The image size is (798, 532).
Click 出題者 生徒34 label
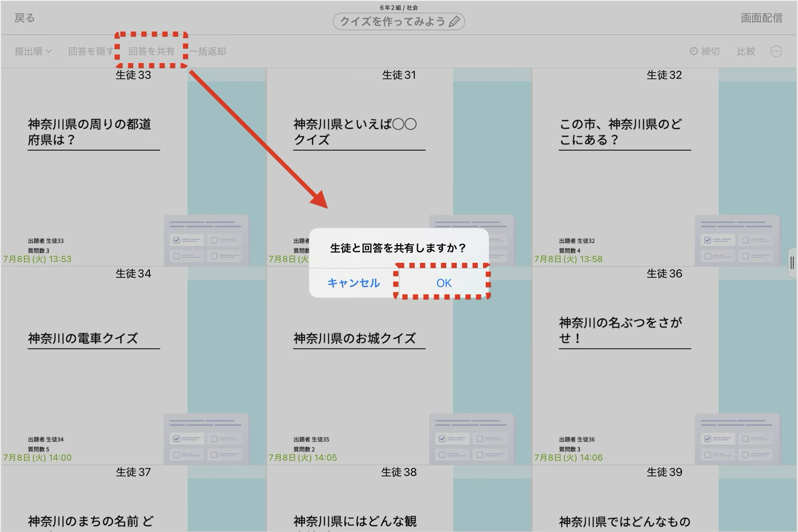pos(46,439)
